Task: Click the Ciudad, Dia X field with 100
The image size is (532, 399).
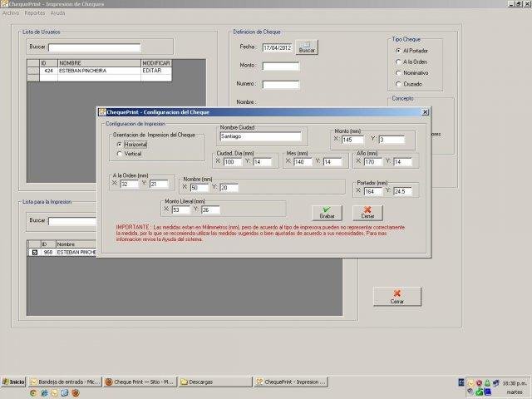Action: tap(233, 162)
